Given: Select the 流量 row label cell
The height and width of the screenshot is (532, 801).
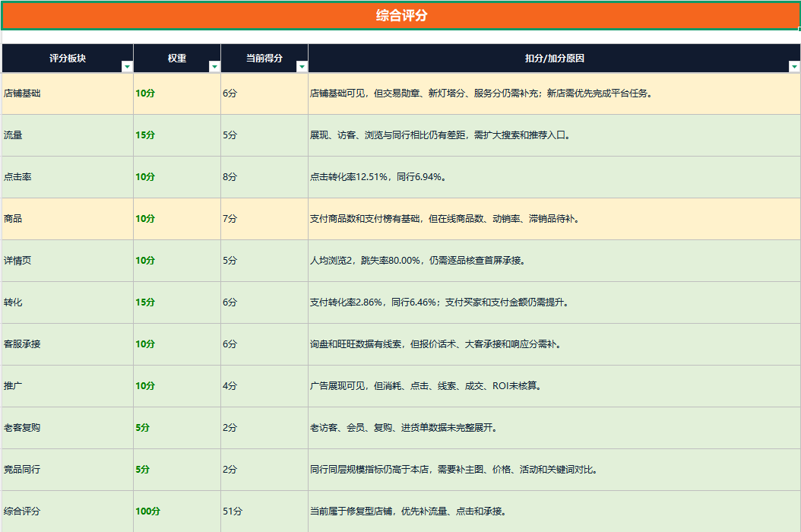Looking at the screenshot, I should [68, 135].
